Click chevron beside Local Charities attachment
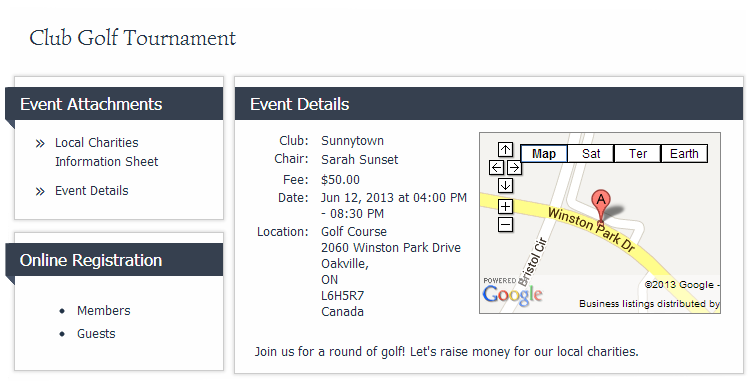This screenshot has width=750, height=388. coord(40,144)
